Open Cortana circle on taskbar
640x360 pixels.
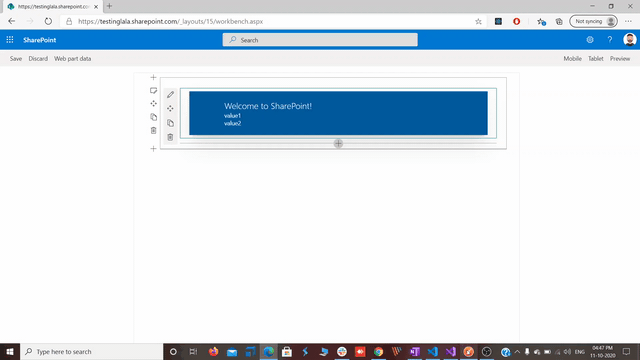(x=173, y=351)
